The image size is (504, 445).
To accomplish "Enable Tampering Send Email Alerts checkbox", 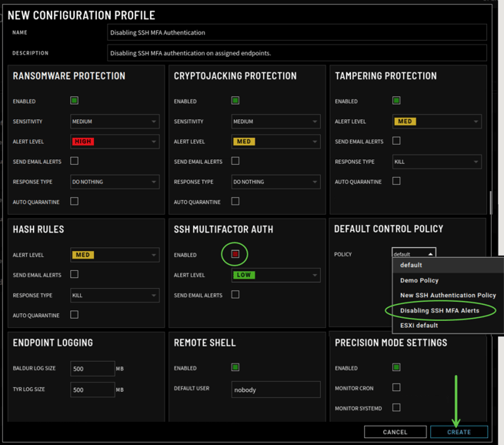I will (396, 141).
